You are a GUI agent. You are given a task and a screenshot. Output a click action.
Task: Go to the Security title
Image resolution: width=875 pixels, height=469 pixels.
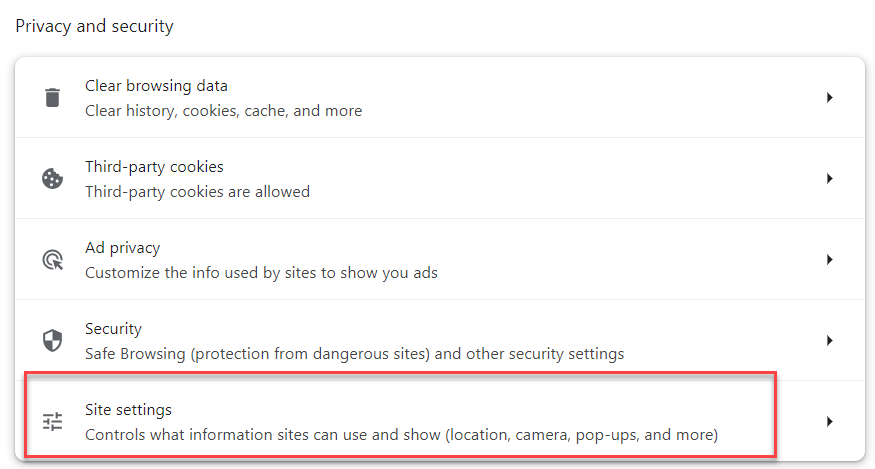tap(113, 329)
